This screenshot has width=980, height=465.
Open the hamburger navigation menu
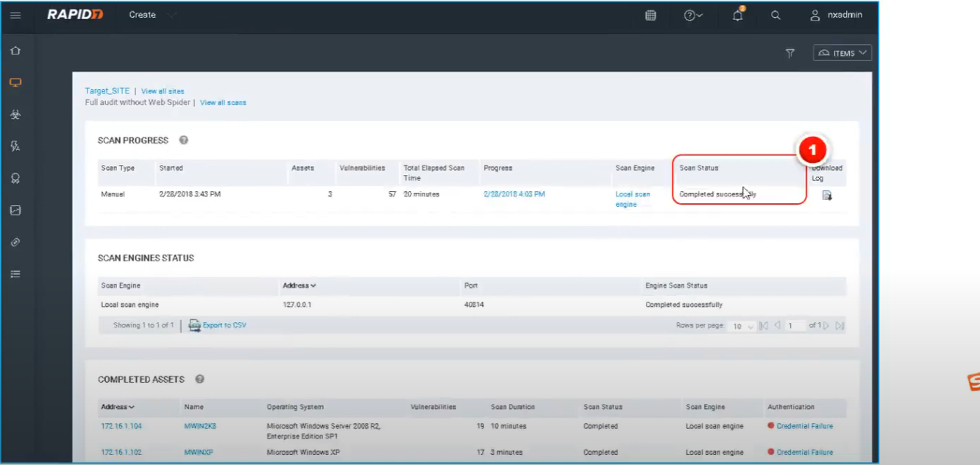[15, 15]
